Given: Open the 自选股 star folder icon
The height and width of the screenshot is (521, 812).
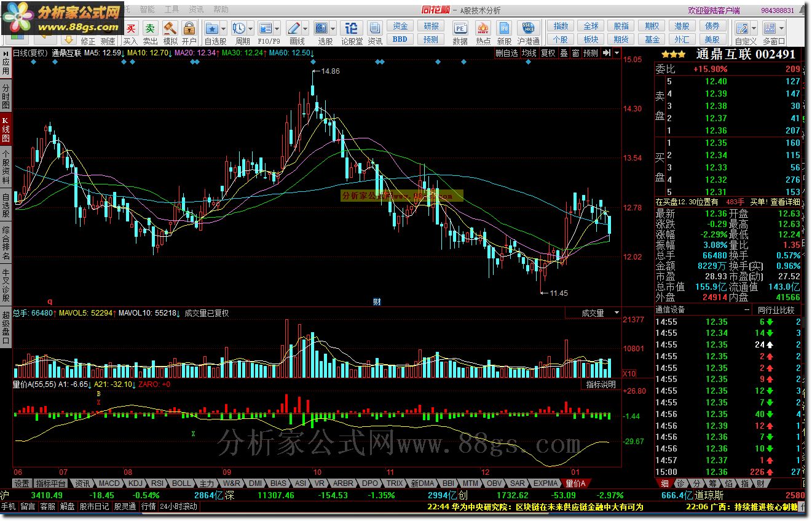Looking at the screenshot, I should coord(212,28).
